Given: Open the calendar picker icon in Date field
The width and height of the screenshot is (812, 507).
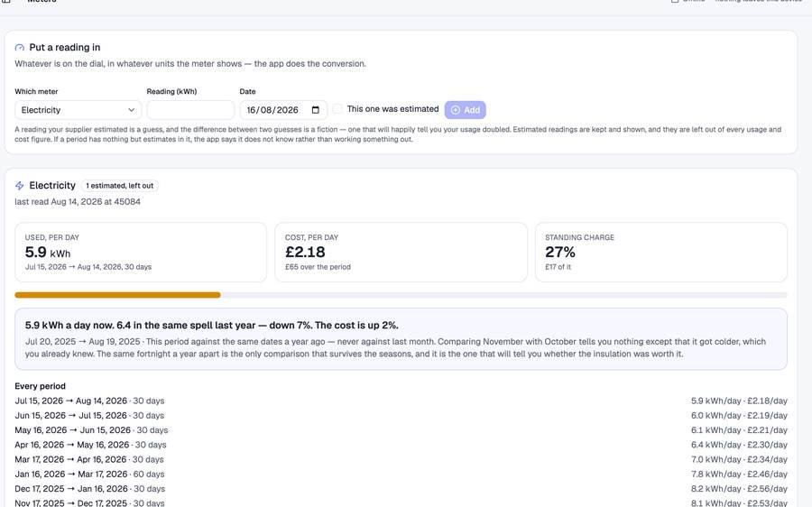Looking at the screenshot, I should coord(316,110).
